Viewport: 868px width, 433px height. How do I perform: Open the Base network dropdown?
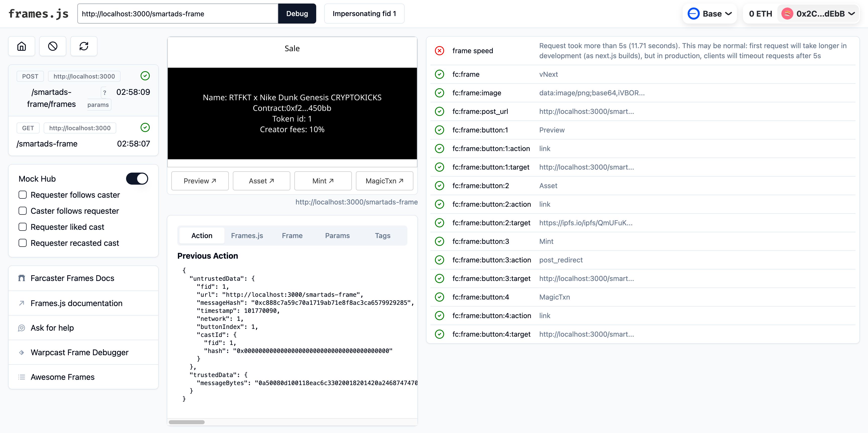pyautogui.click(x=710, y=14)
